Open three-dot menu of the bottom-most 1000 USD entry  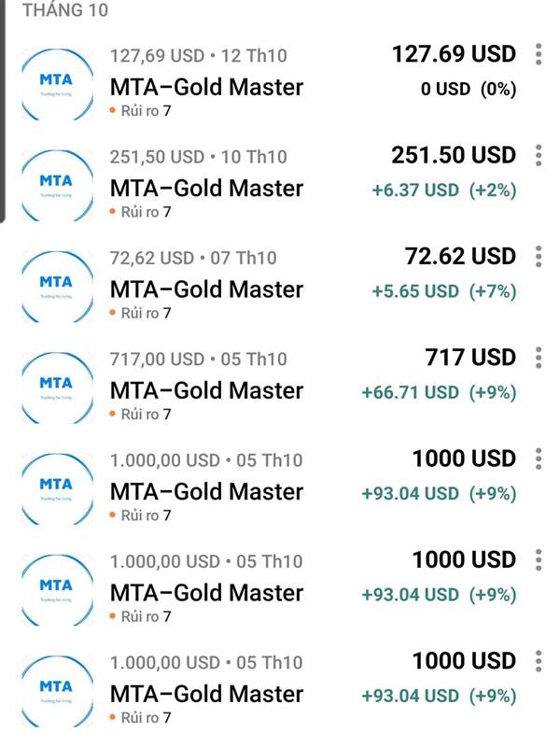pyautogui.click(x=539, y=661)
